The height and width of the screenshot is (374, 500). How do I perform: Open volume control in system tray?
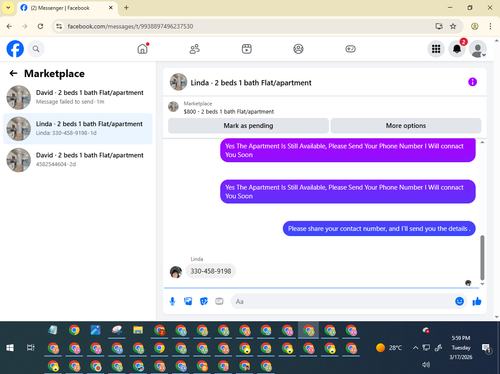coord(426,365)
